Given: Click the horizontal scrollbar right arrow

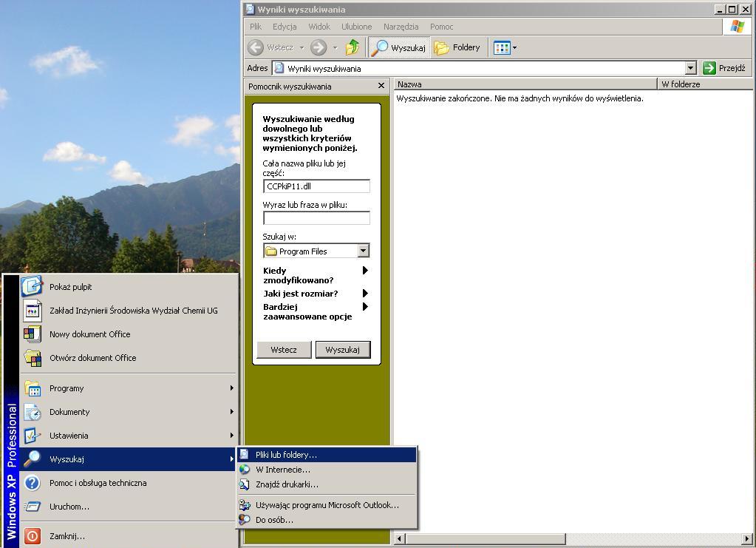Looking at the screenshot, I should (747, 538).
